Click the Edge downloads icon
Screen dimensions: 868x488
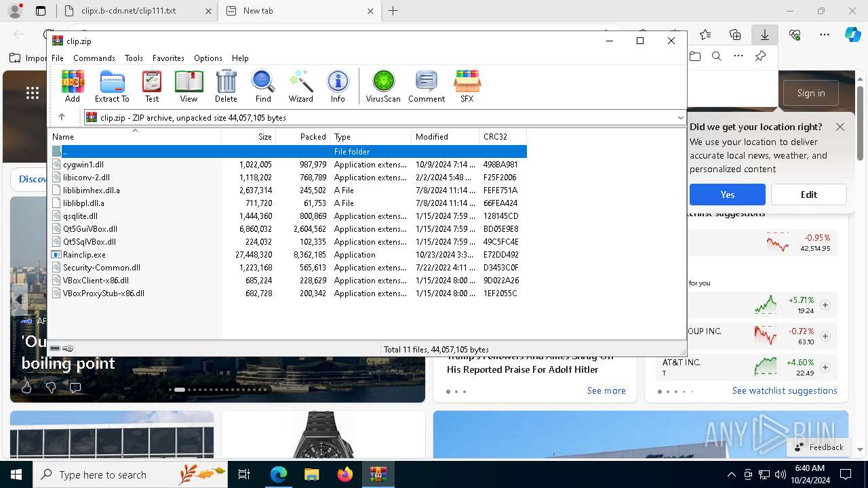(x=764, y=35)
